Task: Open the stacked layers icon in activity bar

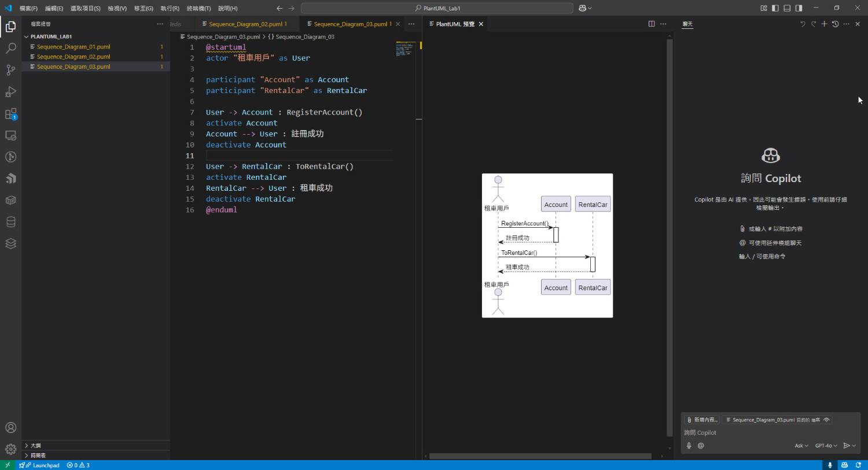Action: pyautogui.click(x=10, y=243)
